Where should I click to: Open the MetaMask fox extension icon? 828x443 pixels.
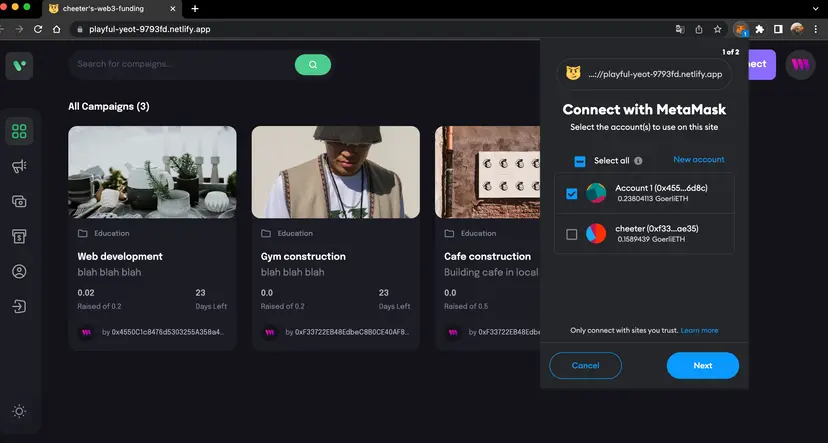pos(740,29)
